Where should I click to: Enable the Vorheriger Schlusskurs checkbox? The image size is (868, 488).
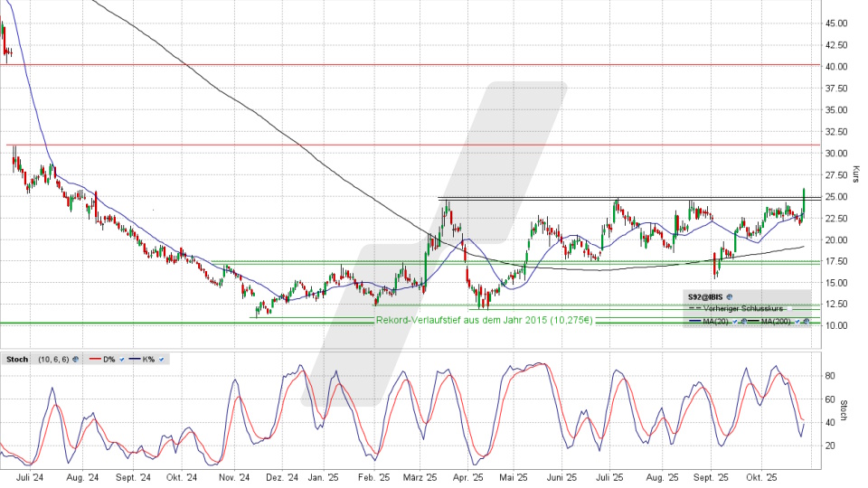click(789, 309)
